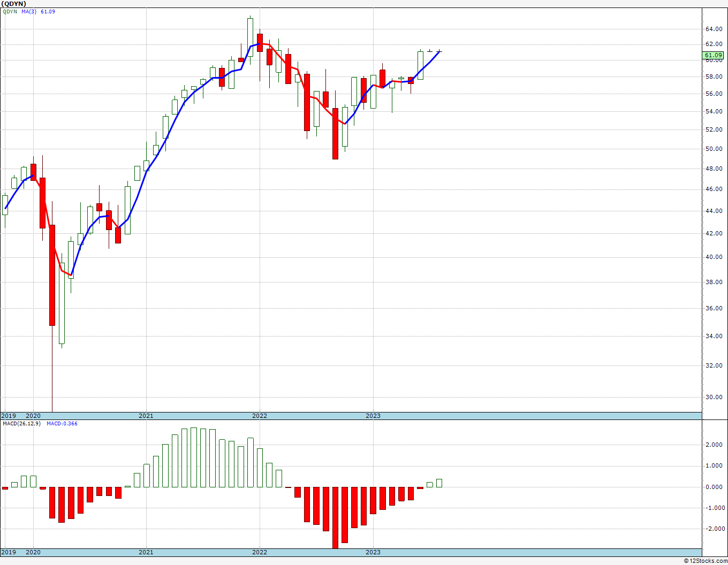Click the 64.00 price axis label
The width and height of the screenshot is (728, 565).
714,29
